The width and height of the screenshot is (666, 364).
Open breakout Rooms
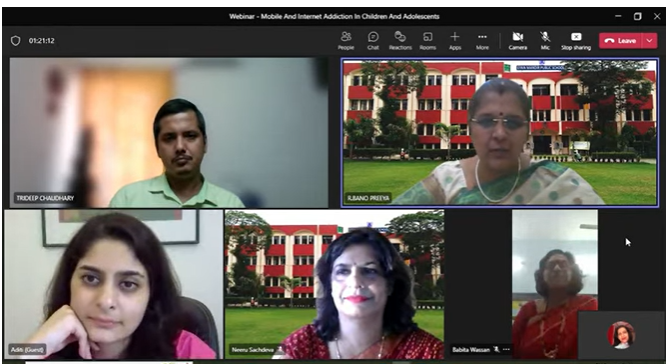[428, 41]
